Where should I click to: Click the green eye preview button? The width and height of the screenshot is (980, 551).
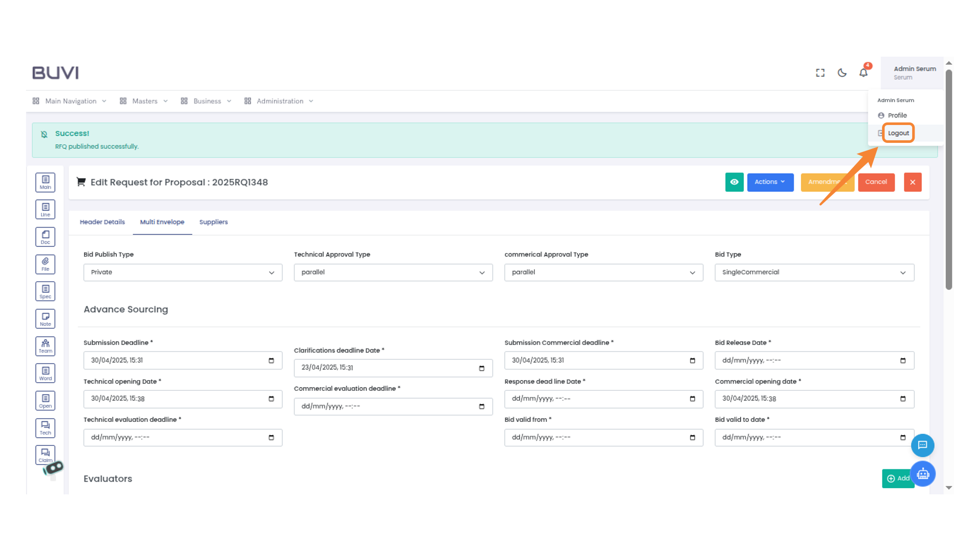(x=734, y=182)
